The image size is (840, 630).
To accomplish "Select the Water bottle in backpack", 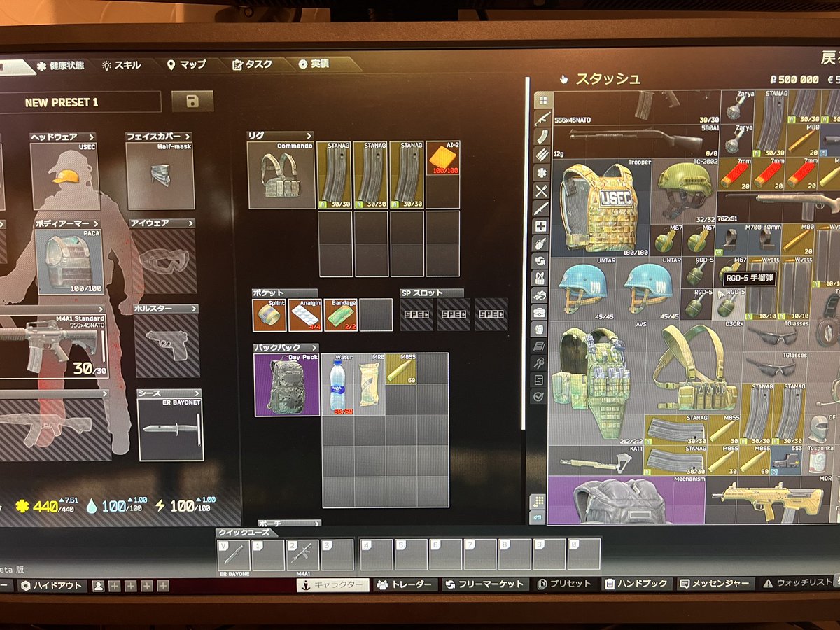I will pyautogui.click(x=337, y=385).
